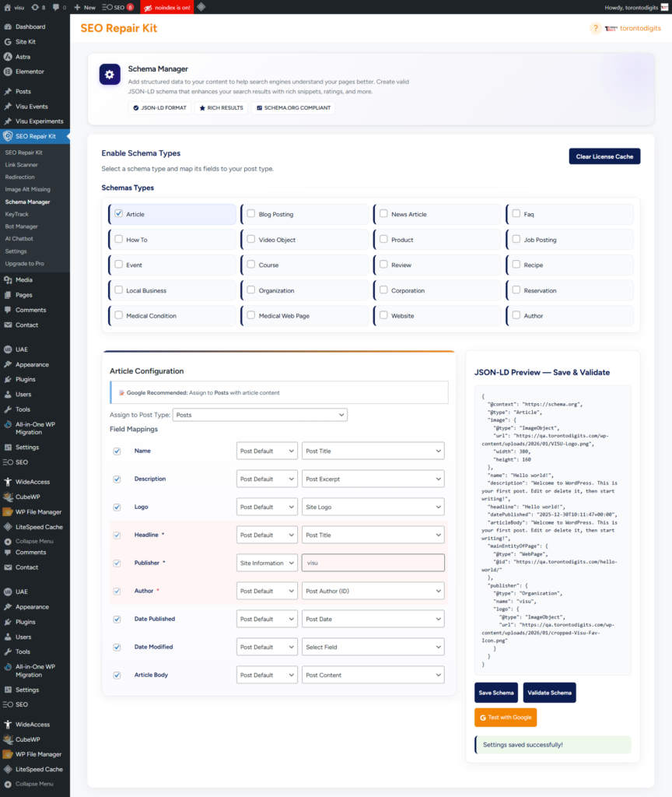Open the Dashboard icon in sidebar
The image size is (672, 797).
click(x=8, y=26)
